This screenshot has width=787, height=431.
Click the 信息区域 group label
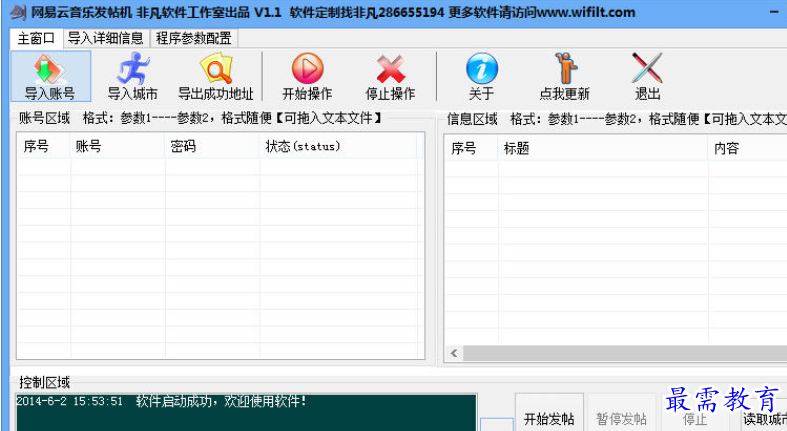pyautogui.click(x=472, y=119)
